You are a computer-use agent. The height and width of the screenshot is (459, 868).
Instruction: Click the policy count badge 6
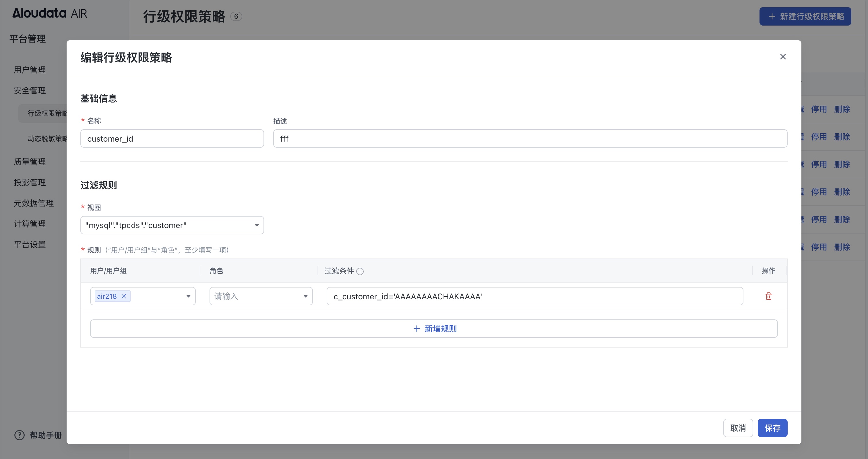(x=236, y=16)
